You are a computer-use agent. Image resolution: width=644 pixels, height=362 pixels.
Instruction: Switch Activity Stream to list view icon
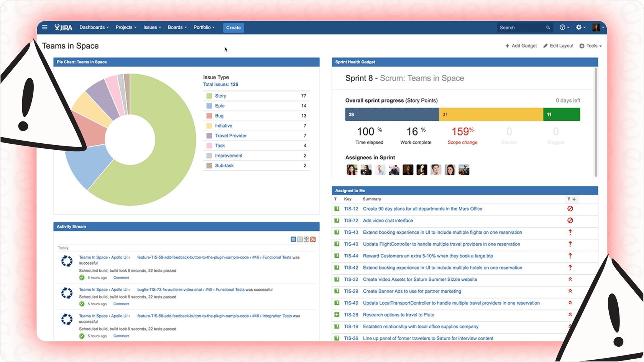tap(300, 239)
